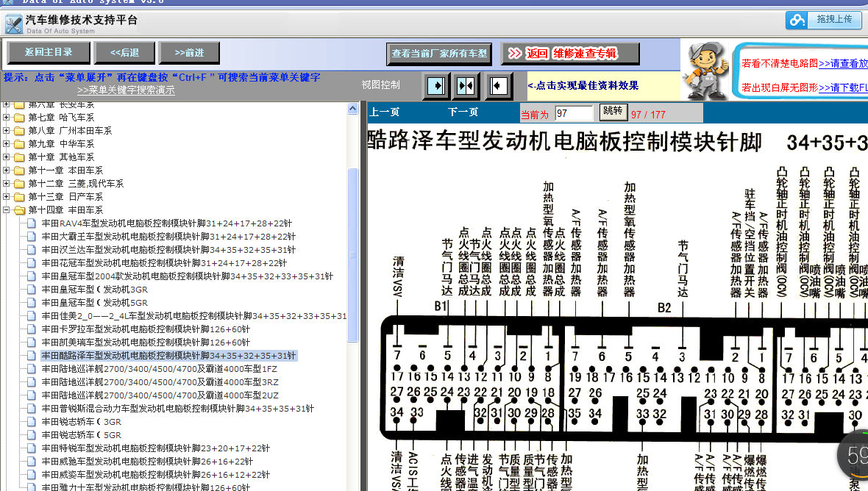Click document icon beside 丰田卡罗拉车型
This screenshot has height=491, width=868.
tap(32, 329)
